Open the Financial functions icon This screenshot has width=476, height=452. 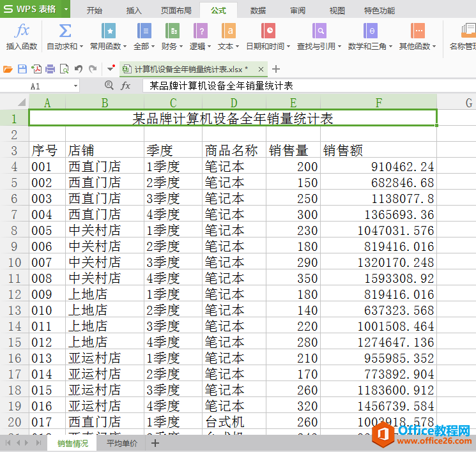click(x=172, y=31)
